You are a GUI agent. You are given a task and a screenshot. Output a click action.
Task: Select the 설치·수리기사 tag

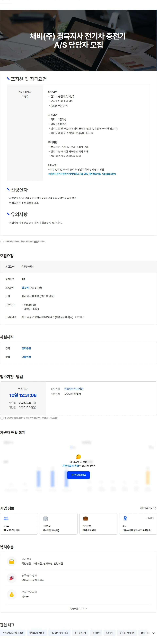point(80,633)
